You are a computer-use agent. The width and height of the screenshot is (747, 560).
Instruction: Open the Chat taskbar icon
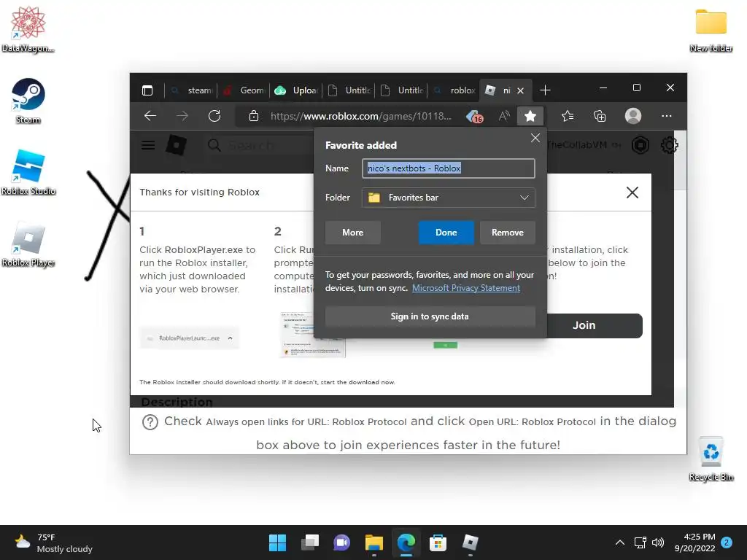tap(341, 542)
